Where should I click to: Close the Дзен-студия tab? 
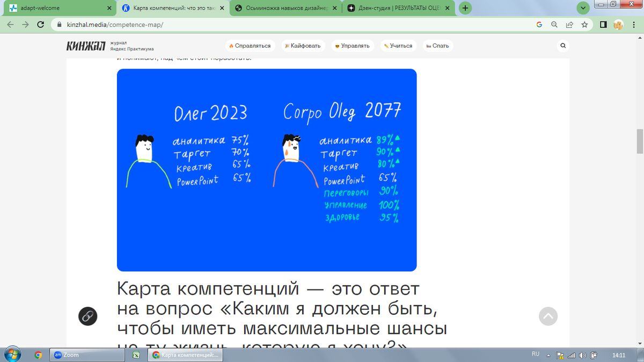pos(448,8)
